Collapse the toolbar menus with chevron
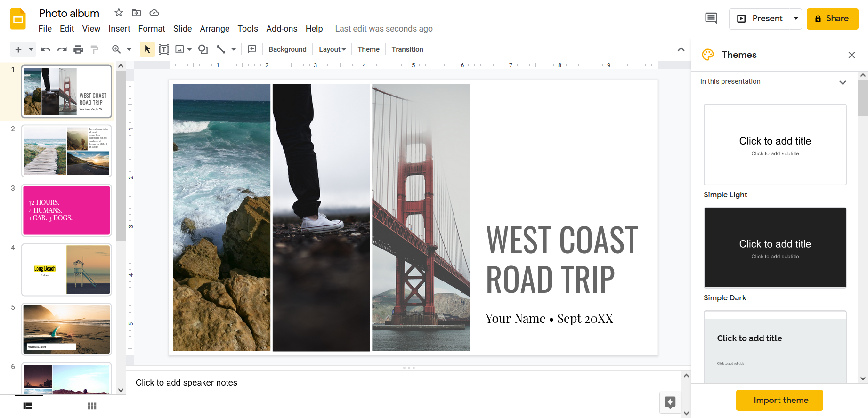 coord(681,49)
